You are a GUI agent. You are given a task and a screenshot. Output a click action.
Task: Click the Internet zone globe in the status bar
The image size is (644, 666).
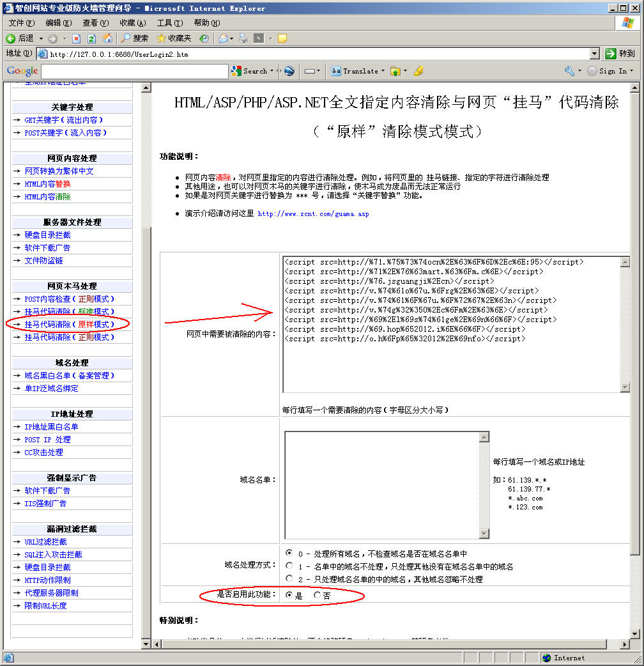[x=547, y=658]
